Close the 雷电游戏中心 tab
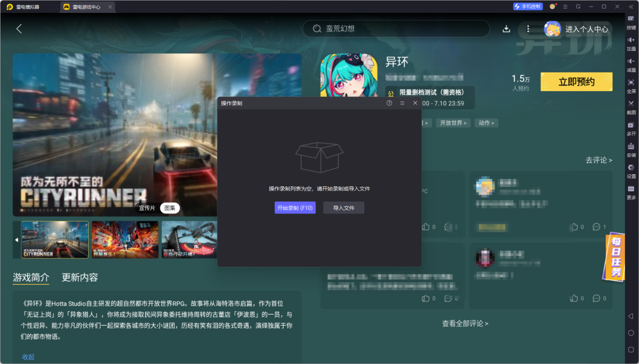 point(110,7)
